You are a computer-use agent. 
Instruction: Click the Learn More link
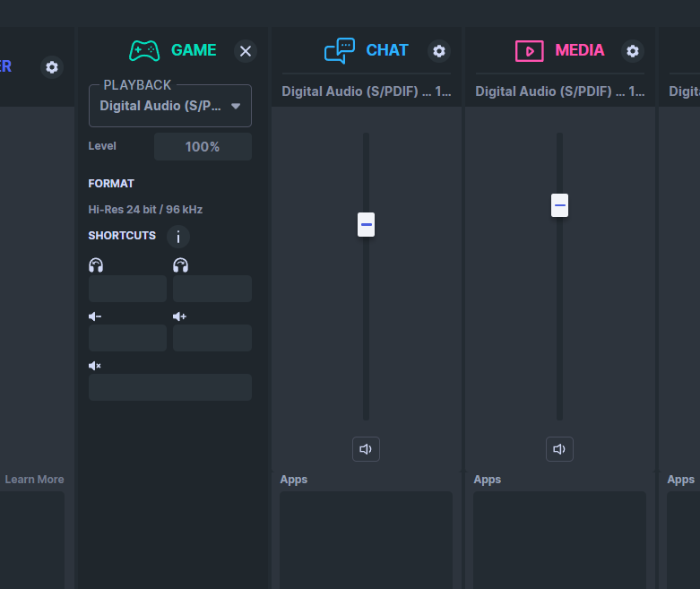tap(34, 479)
